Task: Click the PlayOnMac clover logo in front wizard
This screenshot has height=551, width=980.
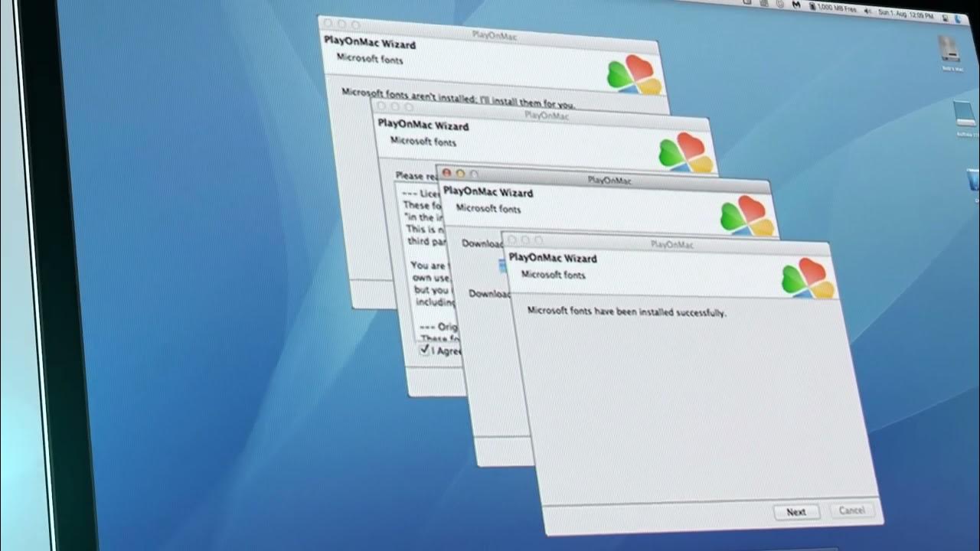Action: (x=808, y=278)
